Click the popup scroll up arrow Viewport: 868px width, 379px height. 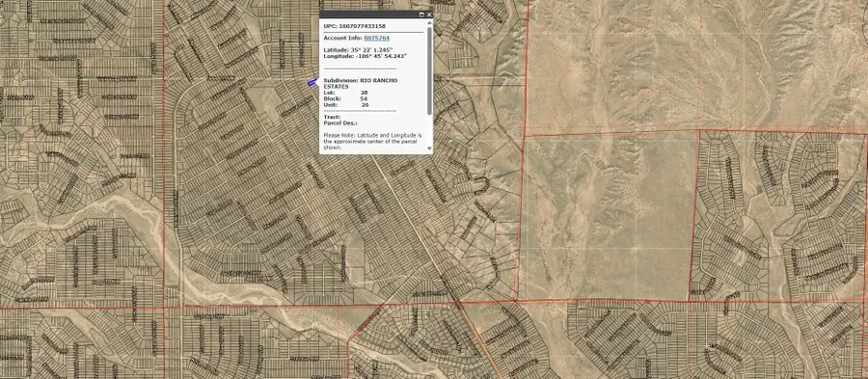[x=429, y=23]
